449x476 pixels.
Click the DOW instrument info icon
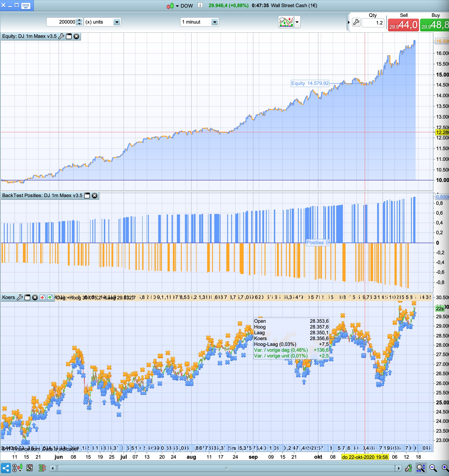tap(200, 5)
